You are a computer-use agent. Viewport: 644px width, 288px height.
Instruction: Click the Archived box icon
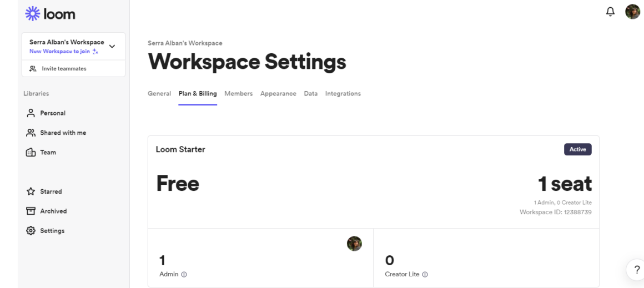coord(31,211)
